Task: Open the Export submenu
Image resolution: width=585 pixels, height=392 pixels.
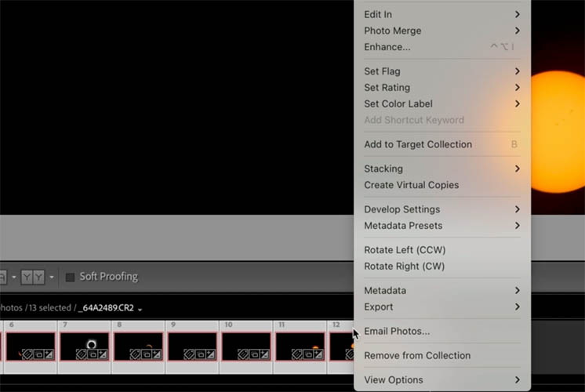Action: [441, 307]
